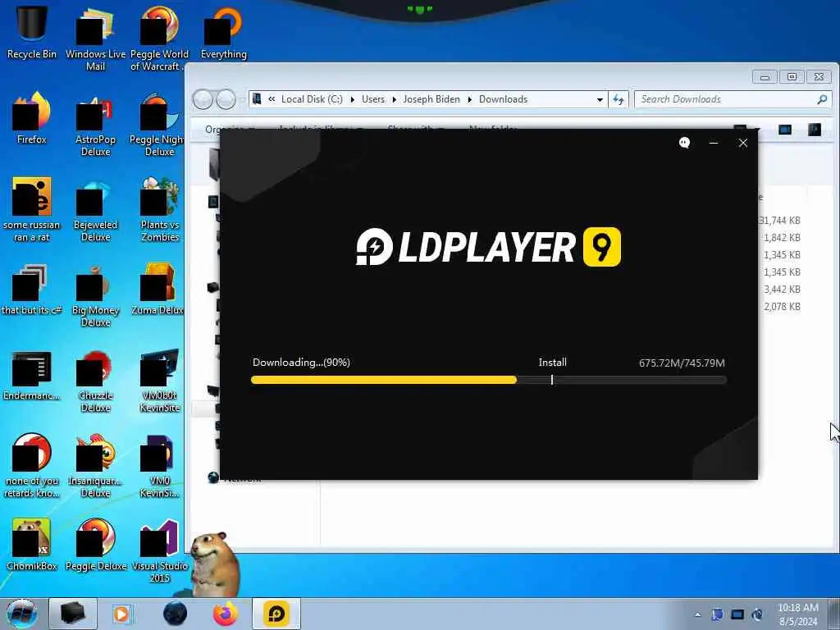
Task: Click the Install marker on the progress bar
Action: pyautogui.click(x=552, y=380)
